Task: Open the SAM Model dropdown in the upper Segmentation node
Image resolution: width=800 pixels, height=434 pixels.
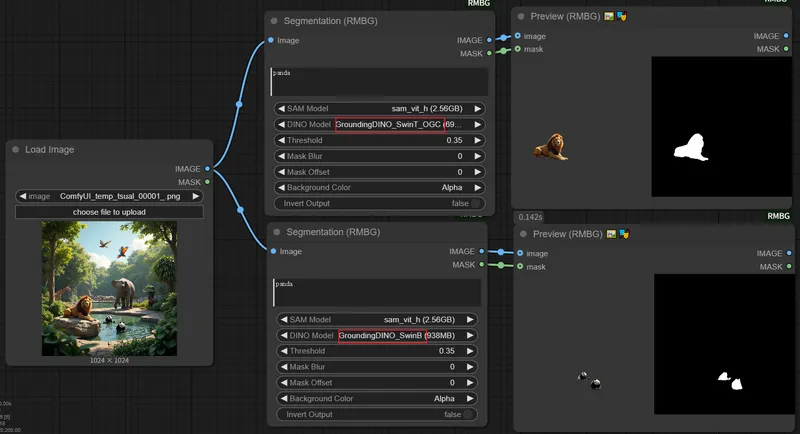Action: click(x=377, y=109)
